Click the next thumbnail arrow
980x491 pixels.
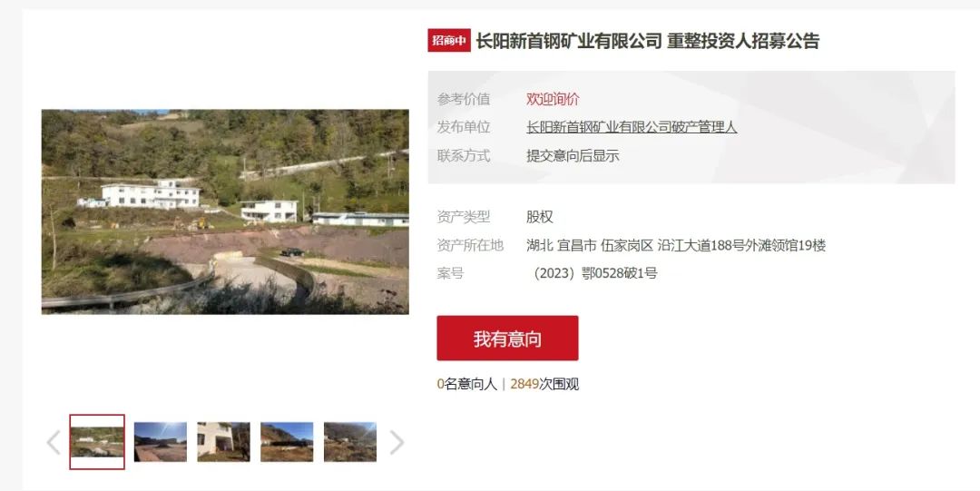coord(397,442)
